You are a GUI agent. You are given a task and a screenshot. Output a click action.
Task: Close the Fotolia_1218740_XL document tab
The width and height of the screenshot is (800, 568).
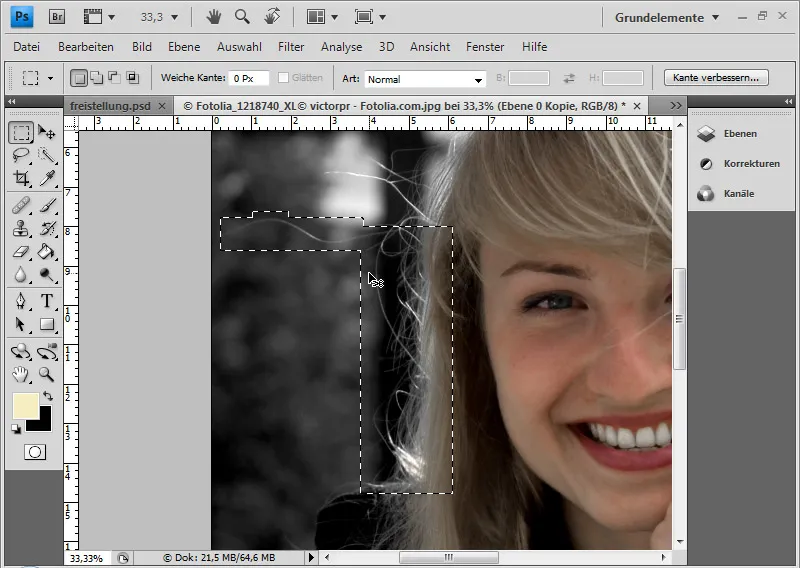tap(637, 106)
